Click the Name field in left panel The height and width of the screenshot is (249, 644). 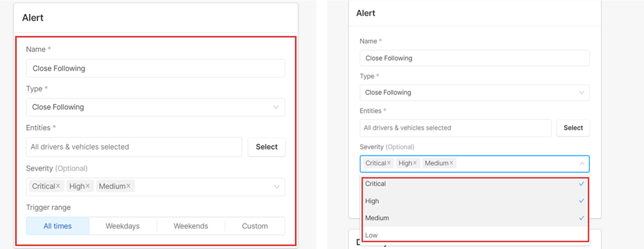click(156, 68)
